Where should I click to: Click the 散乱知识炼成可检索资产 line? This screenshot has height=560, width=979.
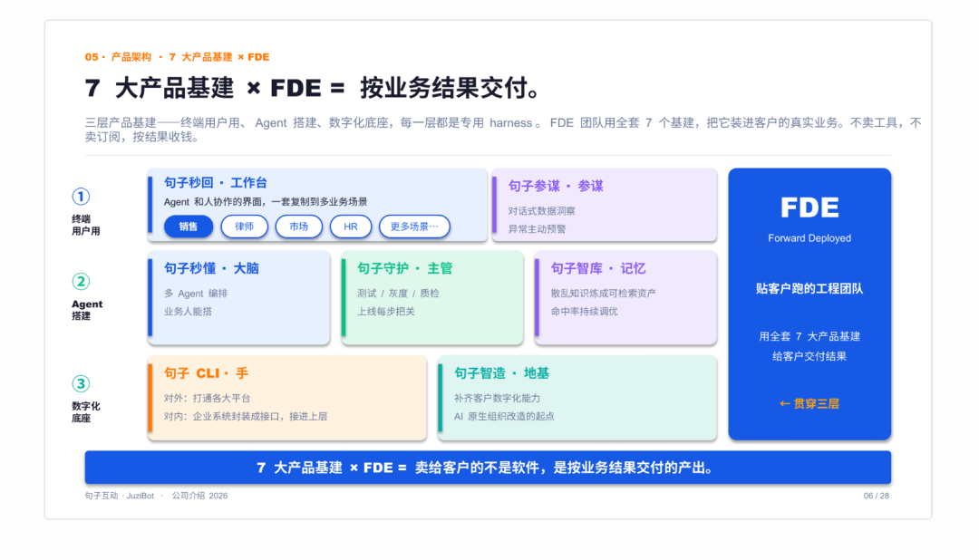(x=603, y=294)
